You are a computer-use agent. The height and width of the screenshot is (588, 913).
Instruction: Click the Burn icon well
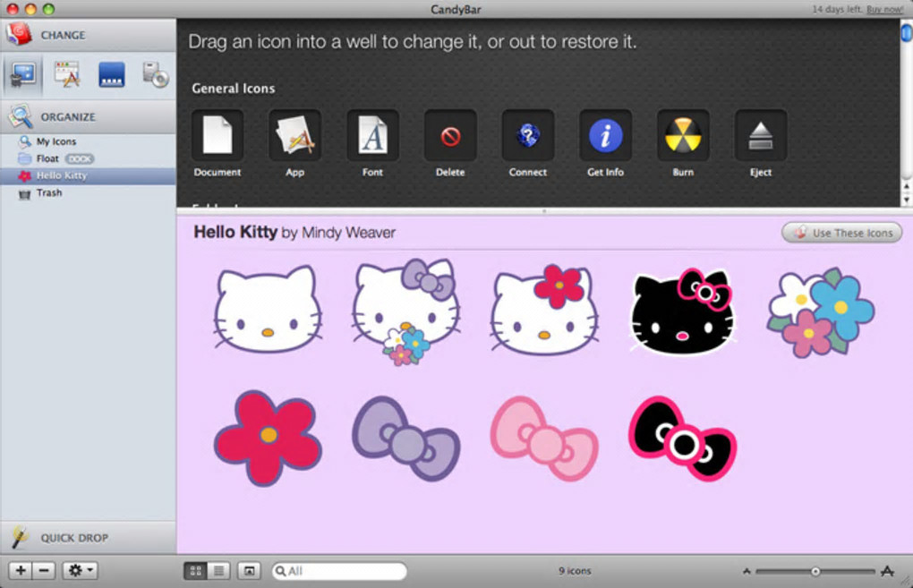pos(683,135)
